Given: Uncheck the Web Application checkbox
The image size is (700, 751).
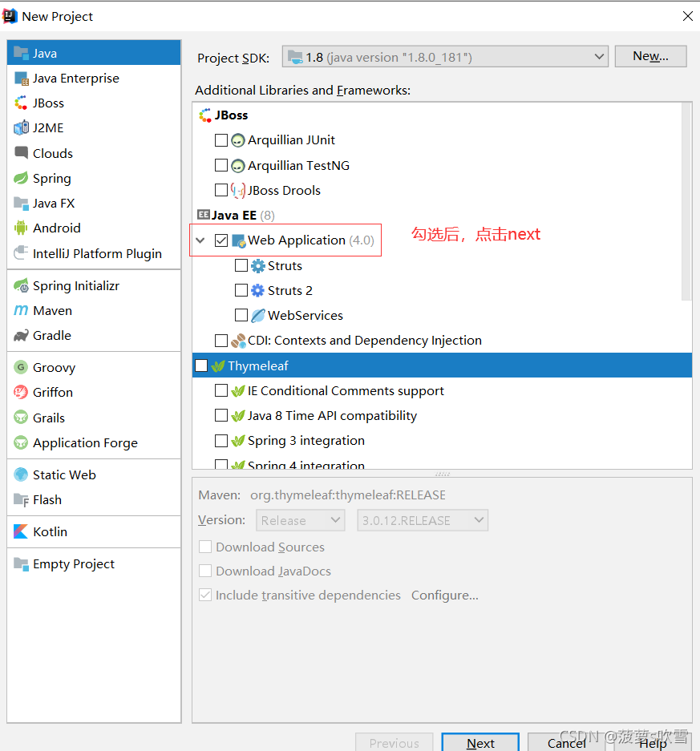Looking at the screenshot, I should (221, 240).
